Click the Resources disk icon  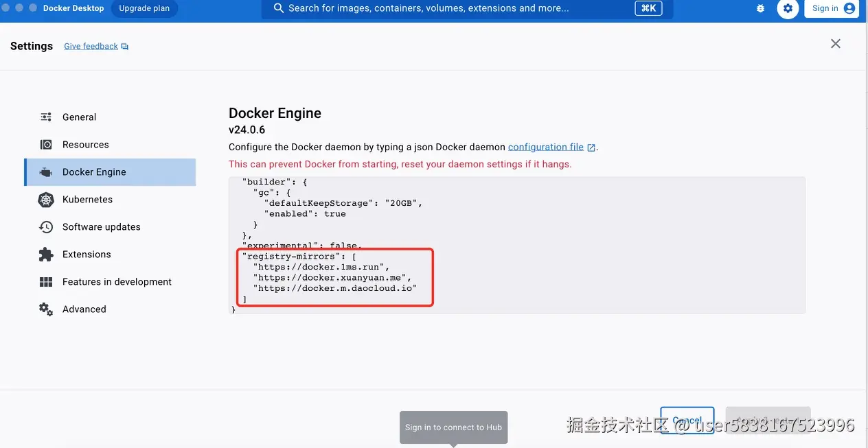point(46,145)
